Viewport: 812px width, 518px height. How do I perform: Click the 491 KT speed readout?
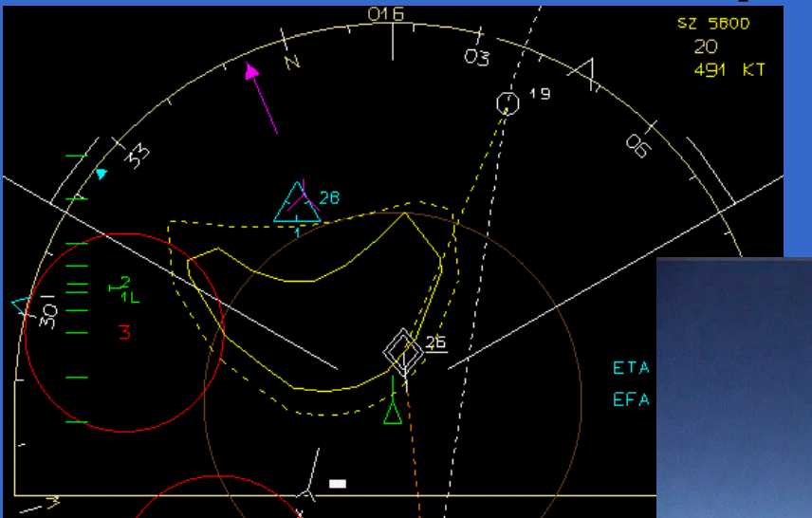729,70
